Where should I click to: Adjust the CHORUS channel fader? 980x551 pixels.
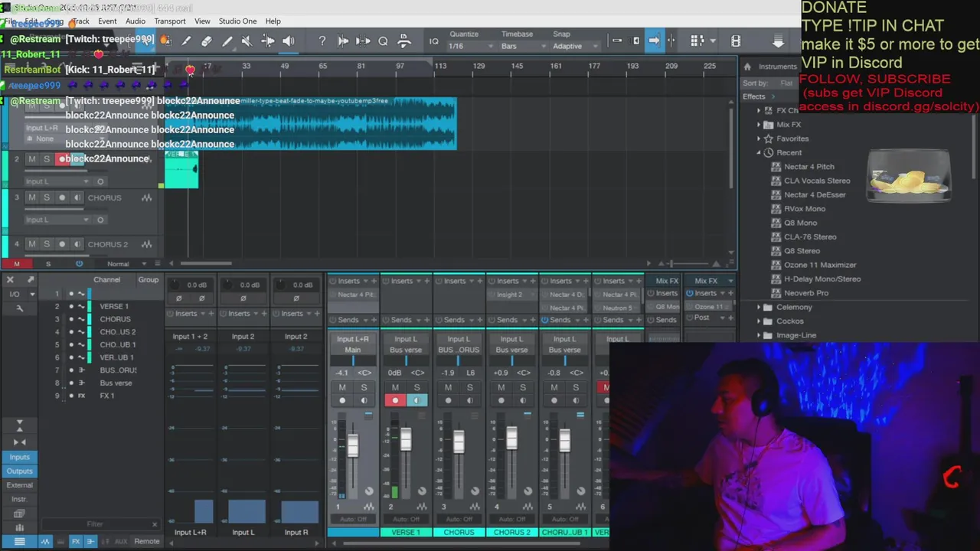(459, 442)
